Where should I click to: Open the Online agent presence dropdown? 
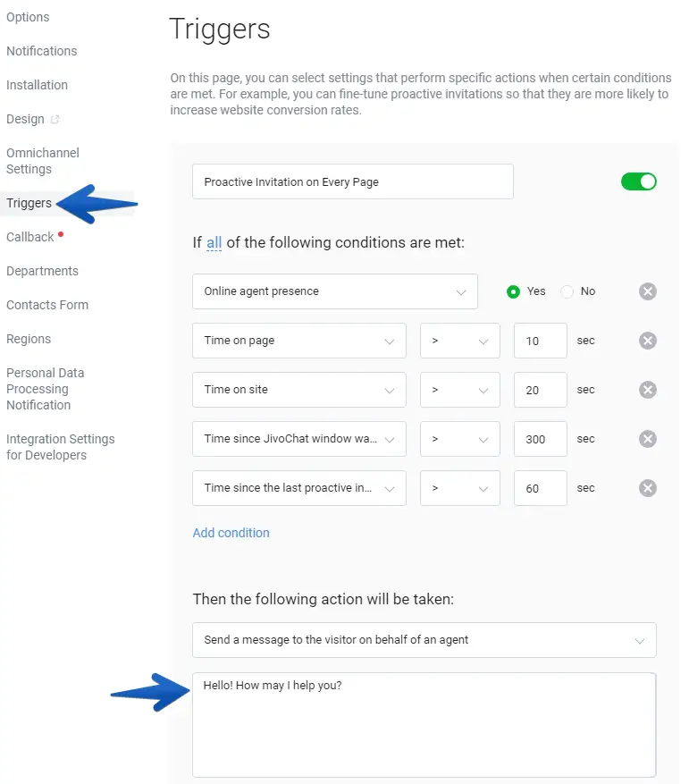click(335, 291)
